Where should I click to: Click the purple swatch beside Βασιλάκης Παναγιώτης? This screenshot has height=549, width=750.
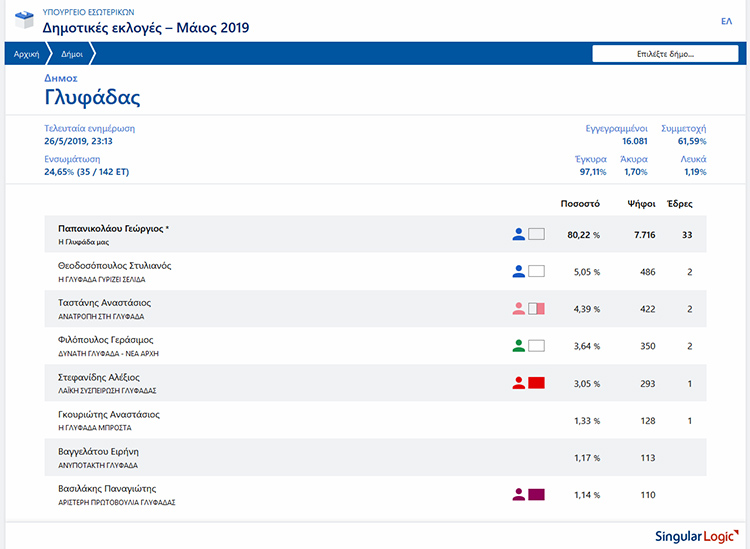536,494
